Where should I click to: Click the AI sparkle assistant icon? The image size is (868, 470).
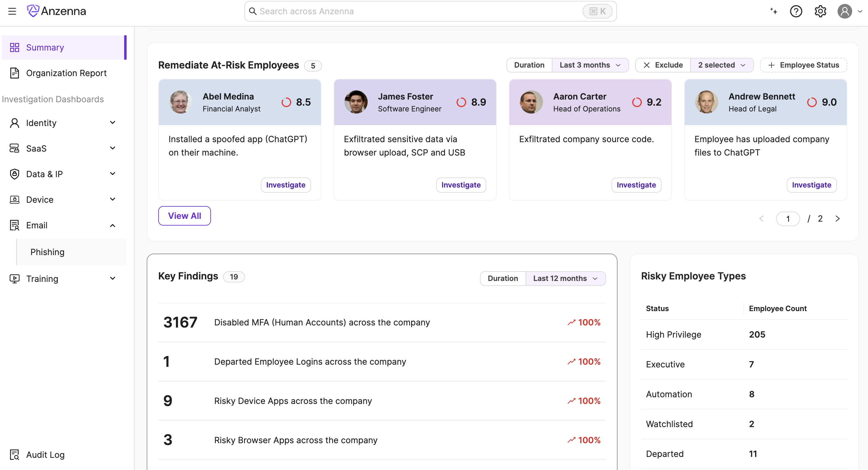[x=774, y=11]
